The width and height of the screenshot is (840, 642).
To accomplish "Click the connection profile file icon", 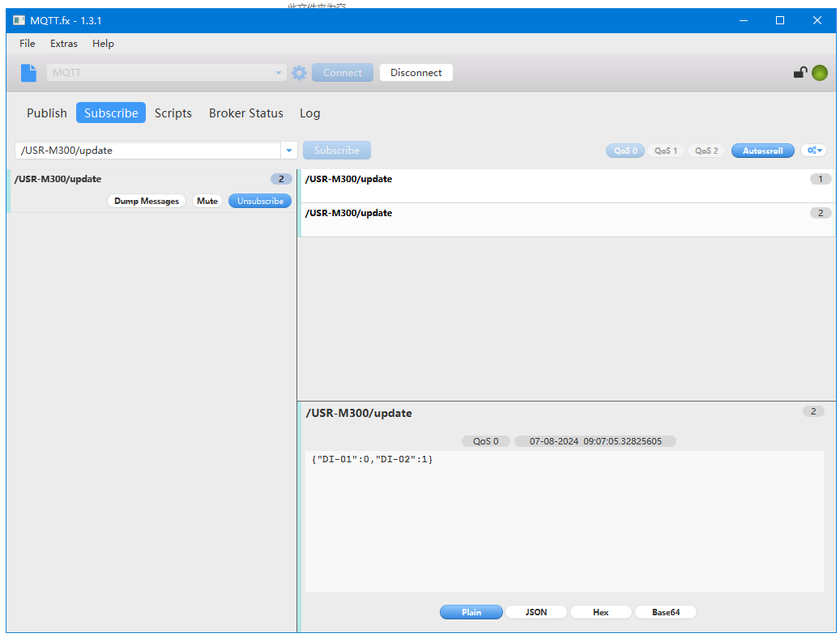I will (28, 73).
